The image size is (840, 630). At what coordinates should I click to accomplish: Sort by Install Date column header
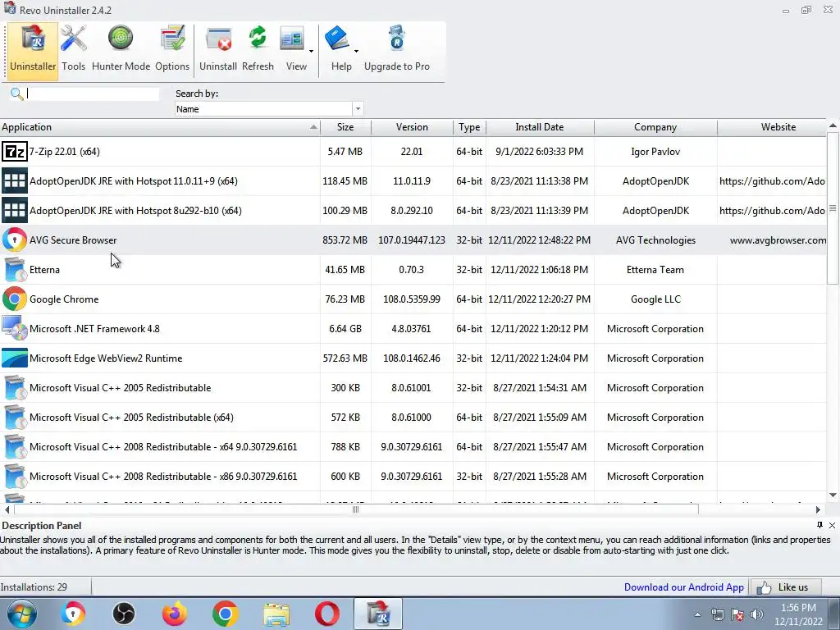click(540, 127)
